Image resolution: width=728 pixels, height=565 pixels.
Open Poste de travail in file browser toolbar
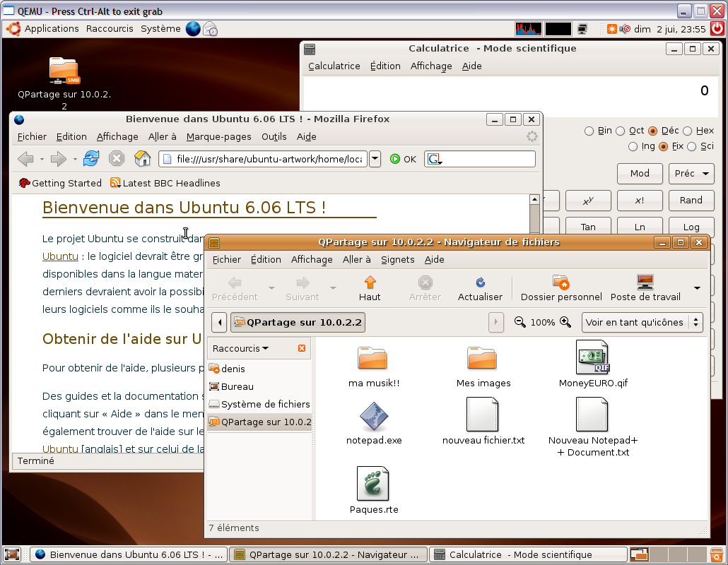[645, 289]
